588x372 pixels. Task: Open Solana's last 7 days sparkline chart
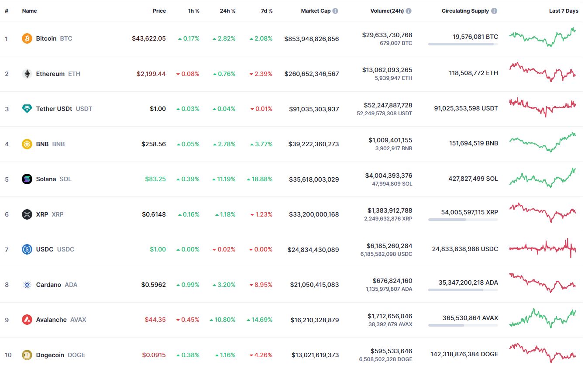543,178
